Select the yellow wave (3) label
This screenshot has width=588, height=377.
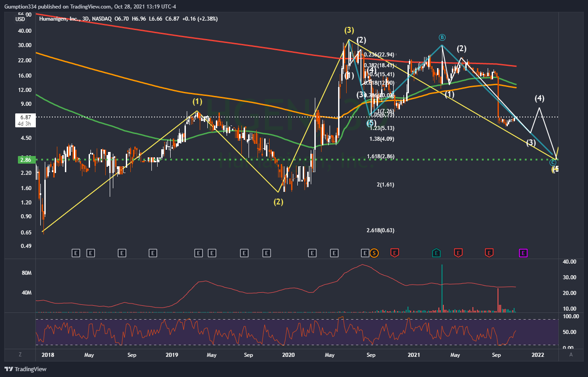(x=349, y=30)
